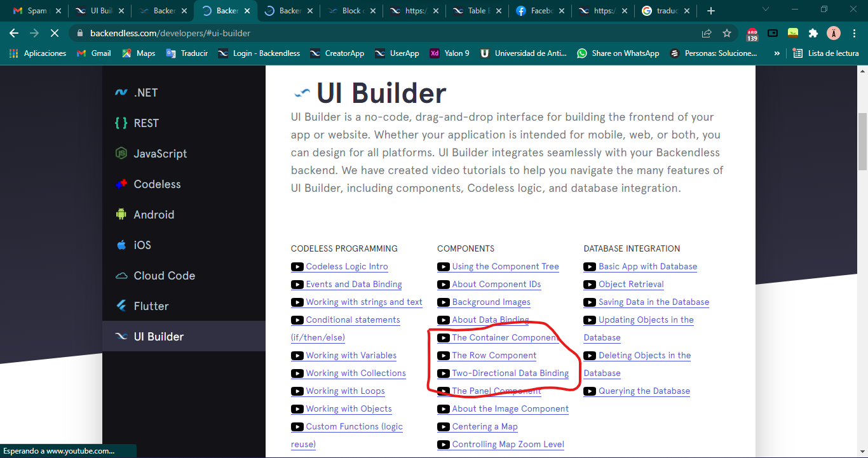Open JavaScript sidebar entry
Viewport: 868px width, 458px height.
click(184, 154)
